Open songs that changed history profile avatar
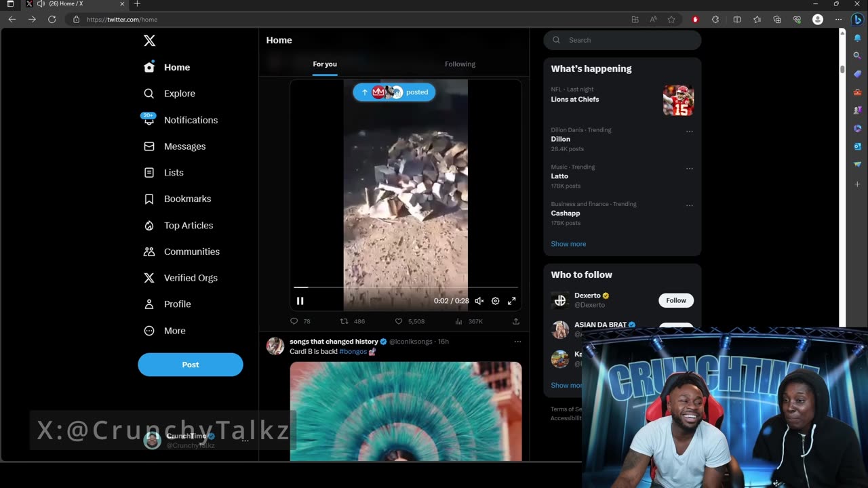This screenshot has width=868, height=488. (x=275, y=346)
